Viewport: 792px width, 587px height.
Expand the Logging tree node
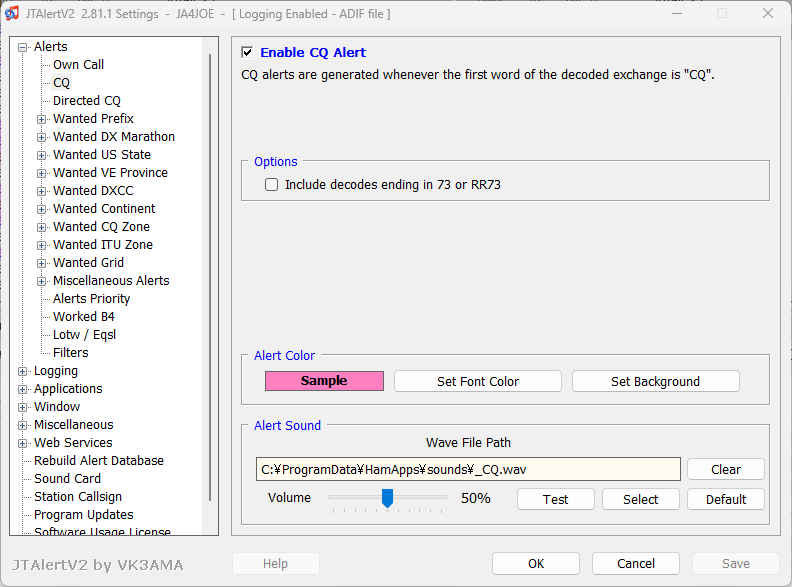point(22,371)
